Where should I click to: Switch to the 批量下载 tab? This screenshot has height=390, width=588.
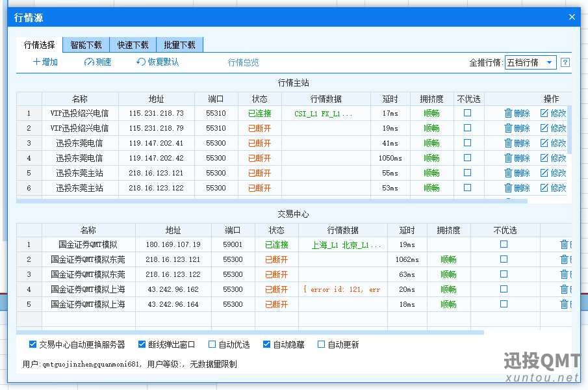(180, 45)
